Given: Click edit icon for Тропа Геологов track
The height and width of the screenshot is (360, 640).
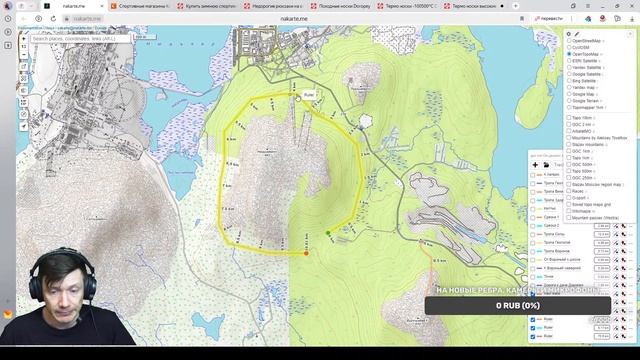Looking at the screenshot, I should point(616,243).
